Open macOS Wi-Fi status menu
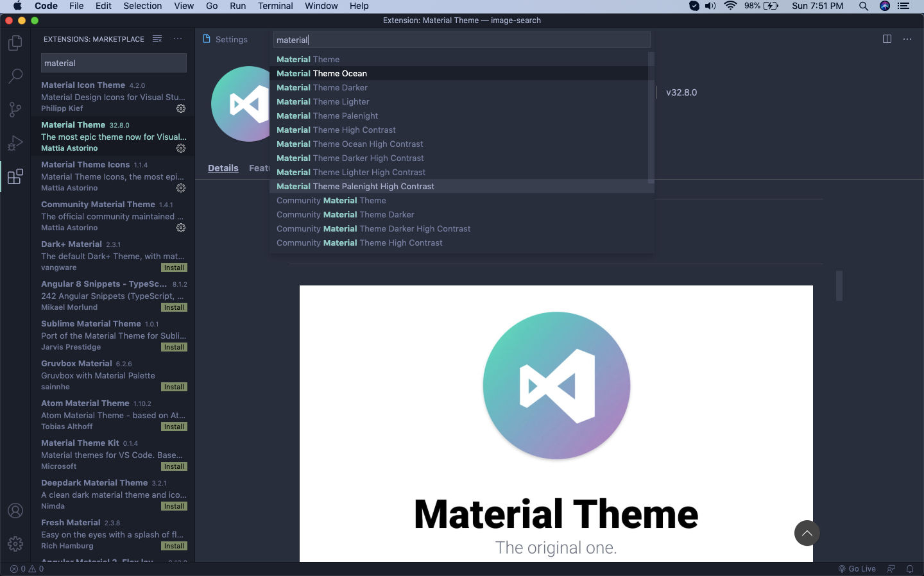The image size is (924, 576). [x=730, y=6]
